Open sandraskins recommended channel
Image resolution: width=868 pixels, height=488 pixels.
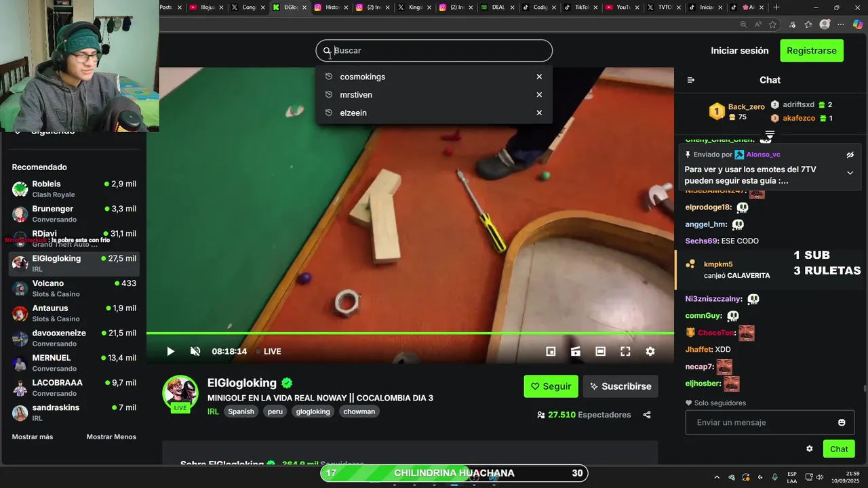coord(75,413)
